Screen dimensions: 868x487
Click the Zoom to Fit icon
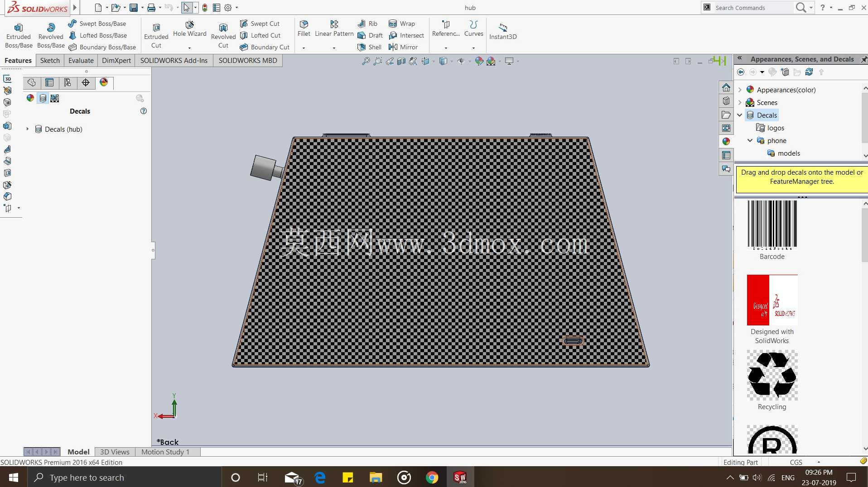coord(366,61)
